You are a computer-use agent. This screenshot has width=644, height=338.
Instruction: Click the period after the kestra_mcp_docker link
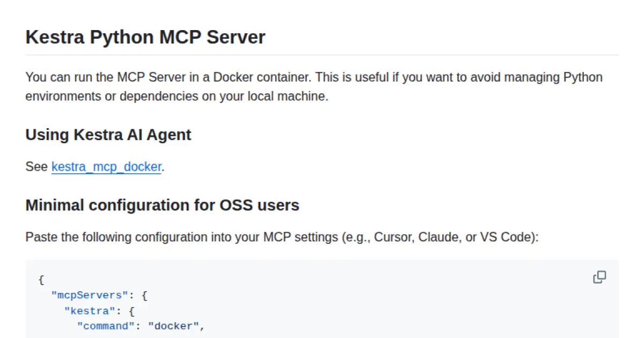click(163, 167)
